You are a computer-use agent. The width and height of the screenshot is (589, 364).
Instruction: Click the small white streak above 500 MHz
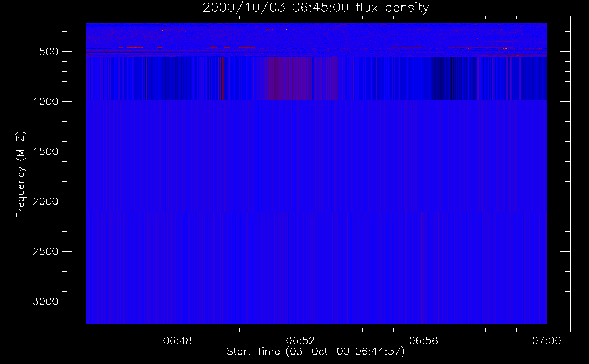[460, 44]
